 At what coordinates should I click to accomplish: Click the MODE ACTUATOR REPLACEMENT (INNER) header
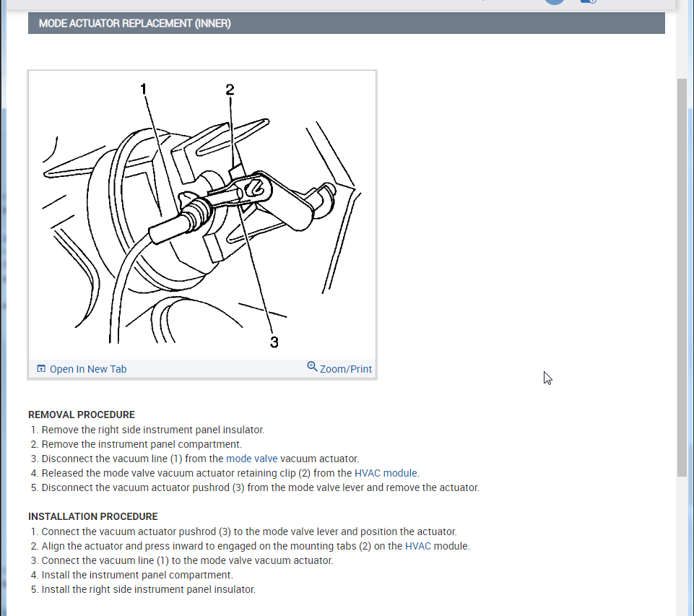pos(346,23)
